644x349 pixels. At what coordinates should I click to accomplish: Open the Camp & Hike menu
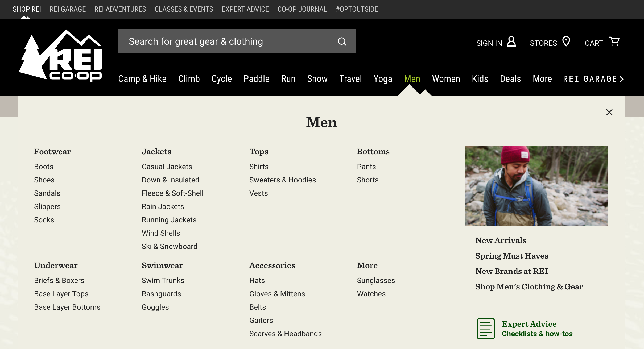click(142, 79)
